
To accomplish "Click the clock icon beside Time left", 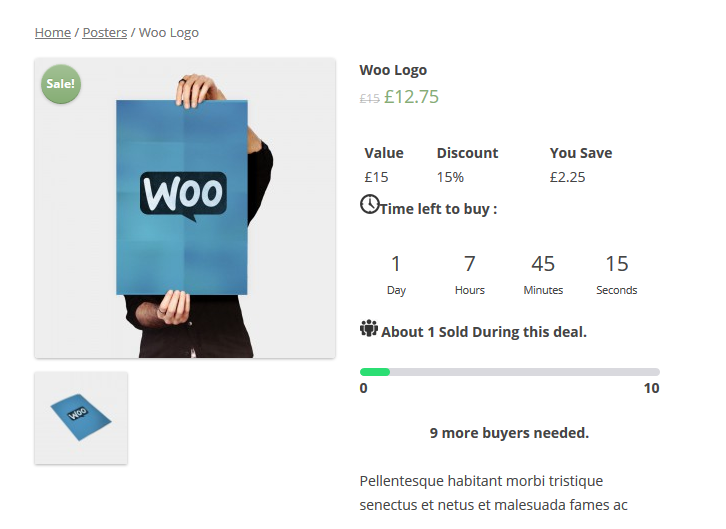I will click(369, 205).
